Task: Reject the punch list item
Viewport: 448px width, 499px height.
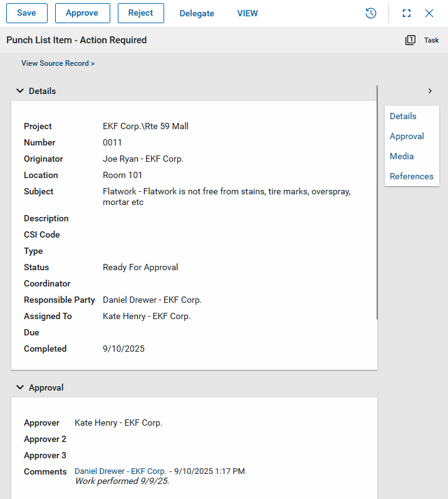Action: coord(140,13)
